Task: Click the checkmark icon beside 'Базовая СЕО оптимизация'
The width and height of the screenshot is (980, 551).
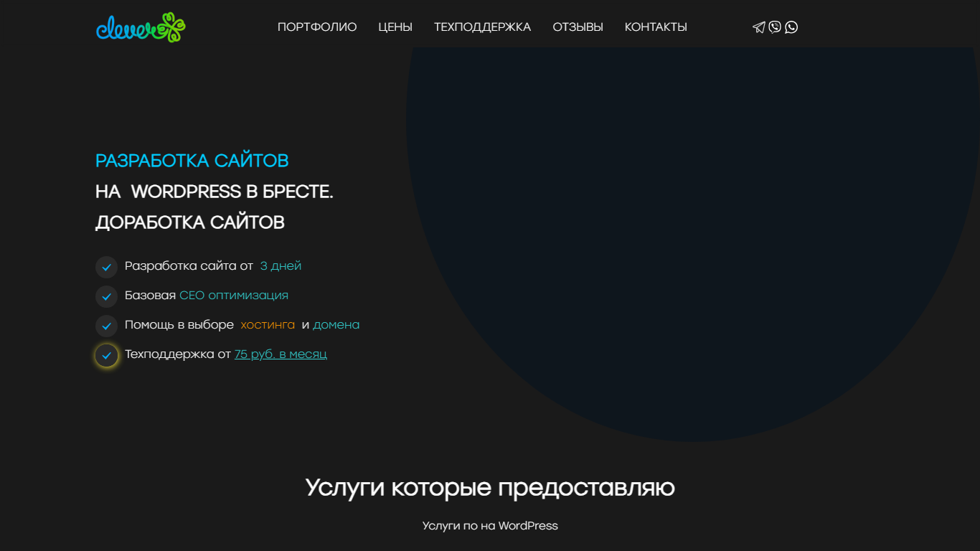Action: pos(106,296)
